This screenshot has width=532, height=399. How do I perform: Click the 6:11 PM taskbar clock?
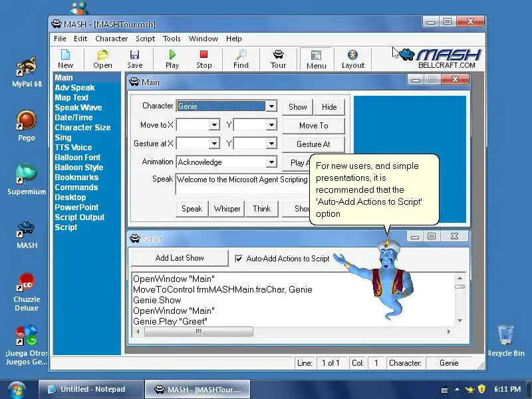coord(507,389)
